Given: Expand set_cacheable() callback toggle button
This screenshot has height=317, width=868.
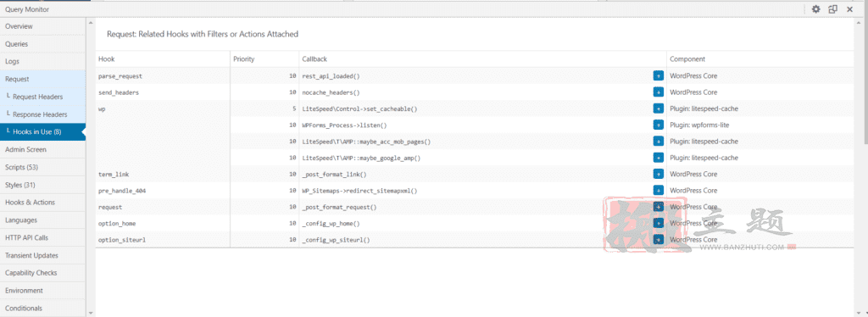Looking at the screenshot, I should tap(658, 108).
